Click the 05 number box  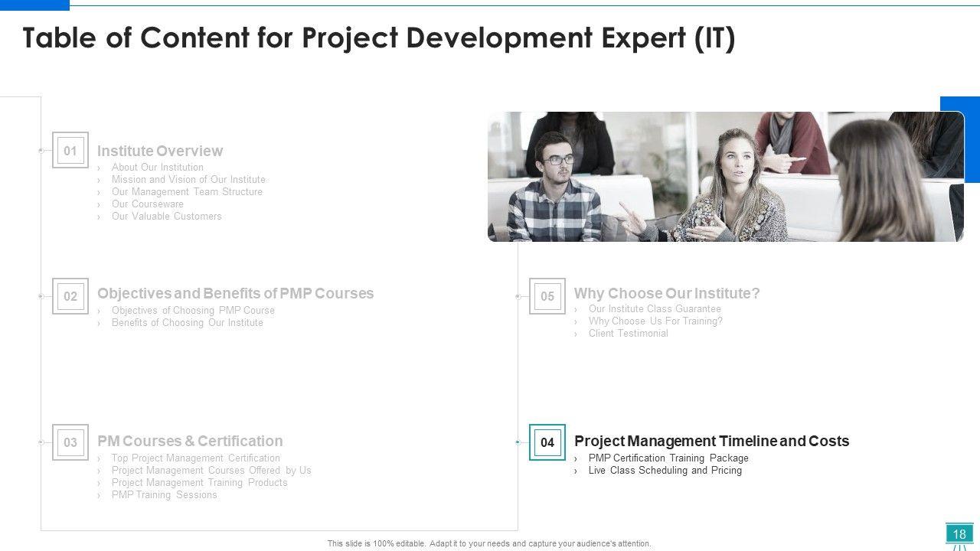547,296
